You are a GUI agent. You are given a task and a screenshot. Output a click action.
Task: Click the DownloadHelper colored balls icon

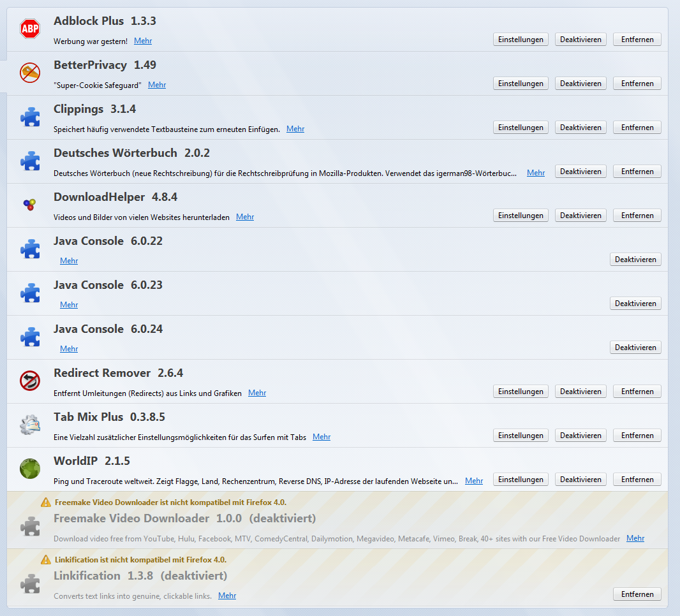click(x=29, y=205)
